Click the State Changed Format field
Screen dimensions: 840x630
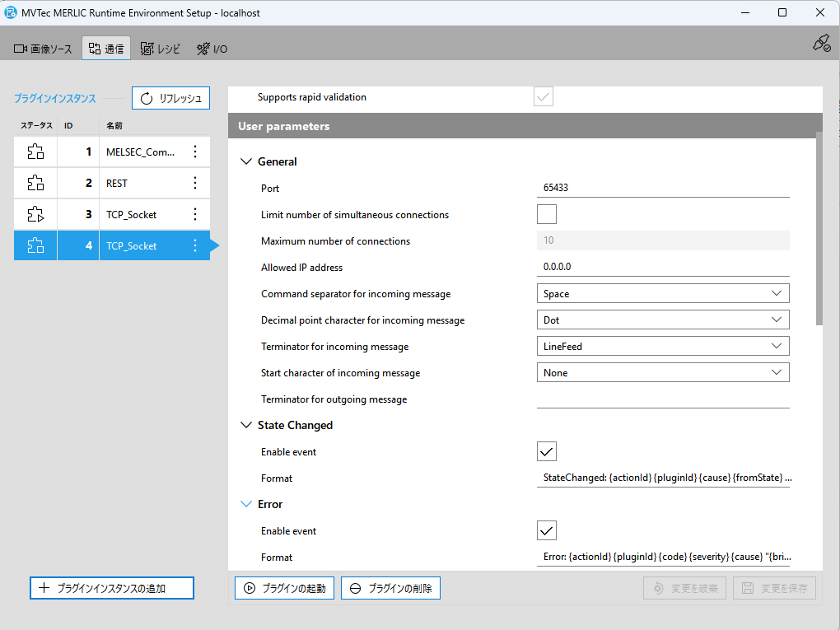click(x=663, y=478)
